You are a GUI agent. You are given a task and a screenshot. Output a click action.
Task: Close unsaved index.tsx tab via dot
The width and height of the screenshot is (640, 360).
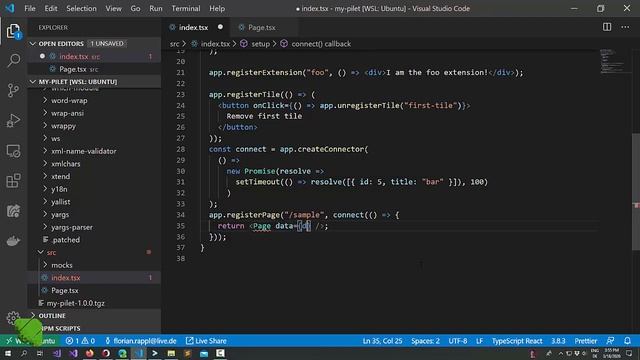click(x=220, y=27)
